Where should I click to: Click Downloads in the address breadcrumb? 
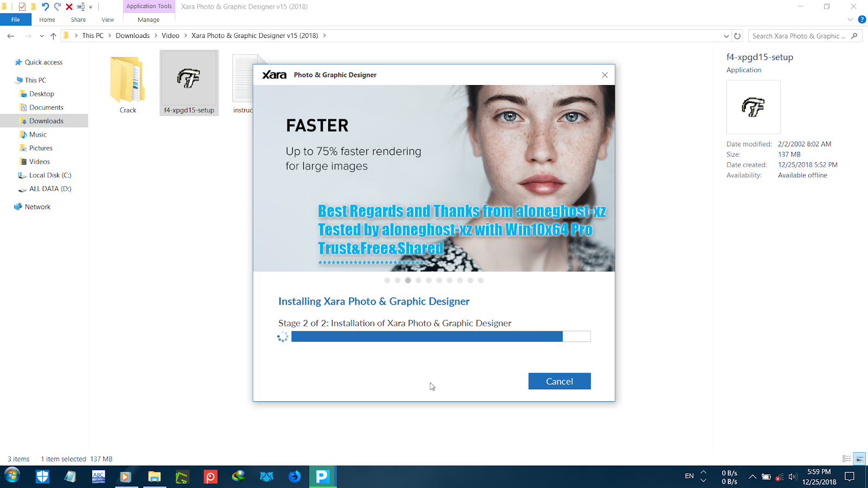coord(132,36)
